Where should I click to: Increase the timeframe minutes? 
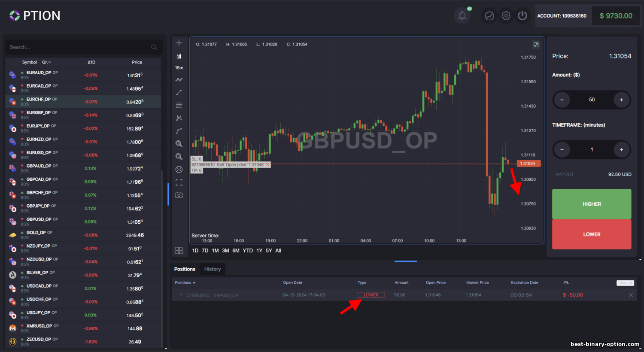(621, 150)
